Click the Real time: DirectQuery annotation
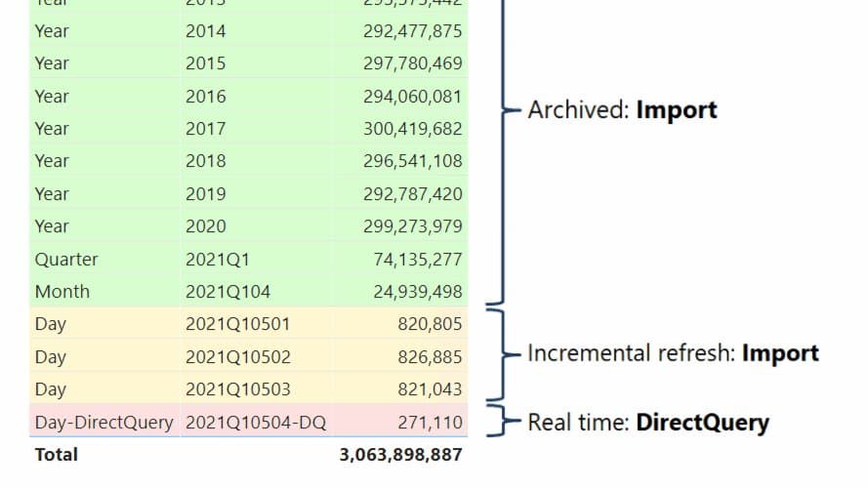 point(648,423)
